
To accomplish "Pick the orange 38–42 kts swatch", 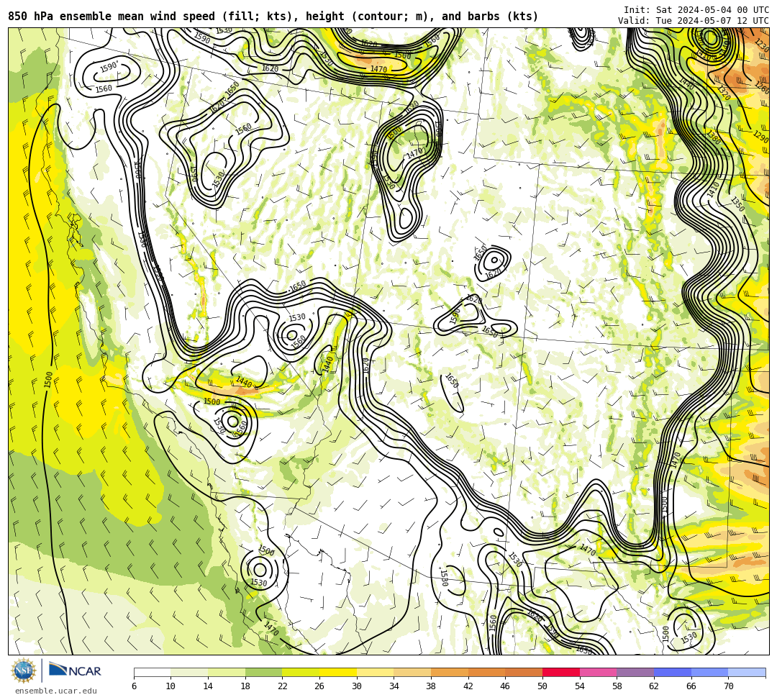I will point(450,672).
